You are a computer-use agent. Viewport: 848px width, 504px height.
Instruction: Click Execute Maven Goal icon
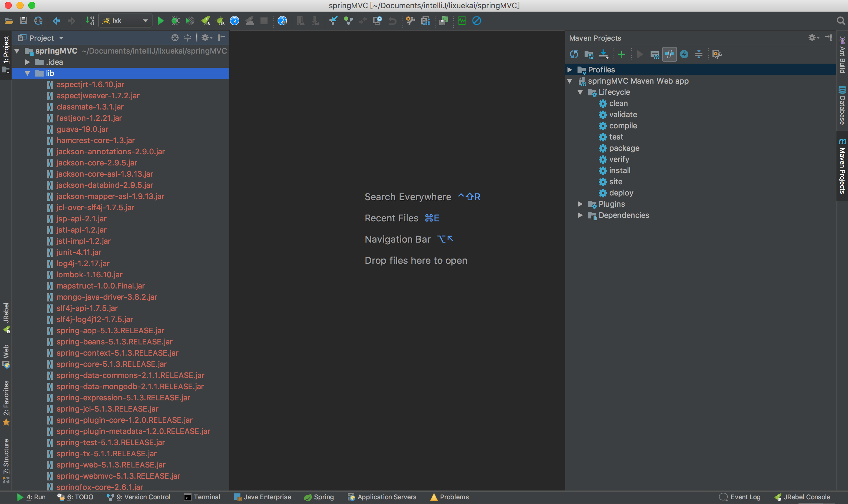tap(654, 54)
